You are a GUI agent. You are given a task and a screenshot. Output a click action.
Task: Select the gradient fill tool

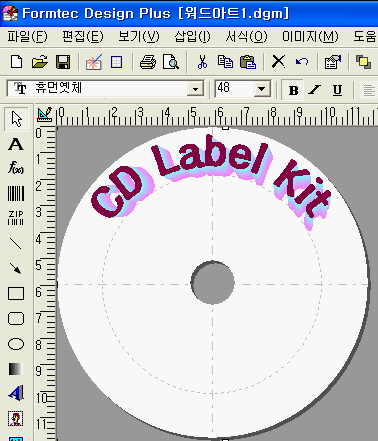point(16,369)
